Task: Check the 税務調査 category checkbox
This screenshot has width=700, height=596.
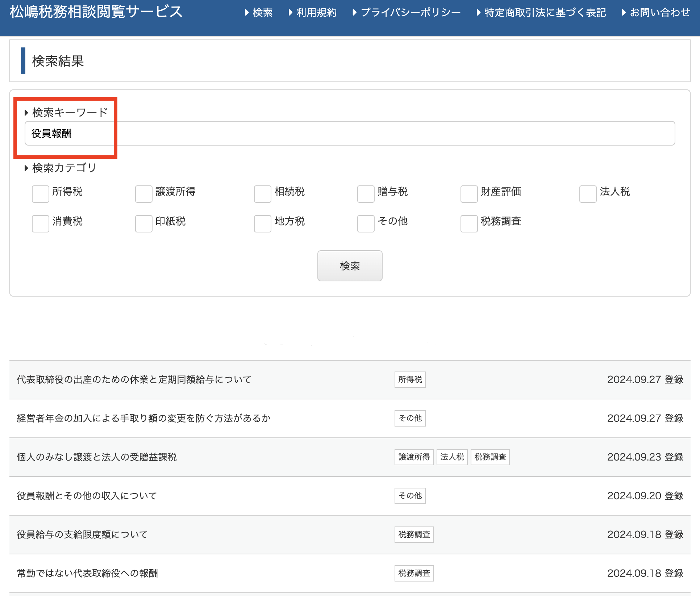Action: point(469,223)
